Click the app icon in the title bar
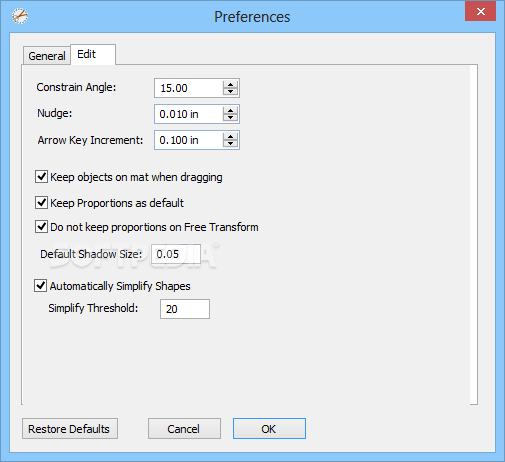The width and height of the screenshot is (505, 462). tap(20, 16)
